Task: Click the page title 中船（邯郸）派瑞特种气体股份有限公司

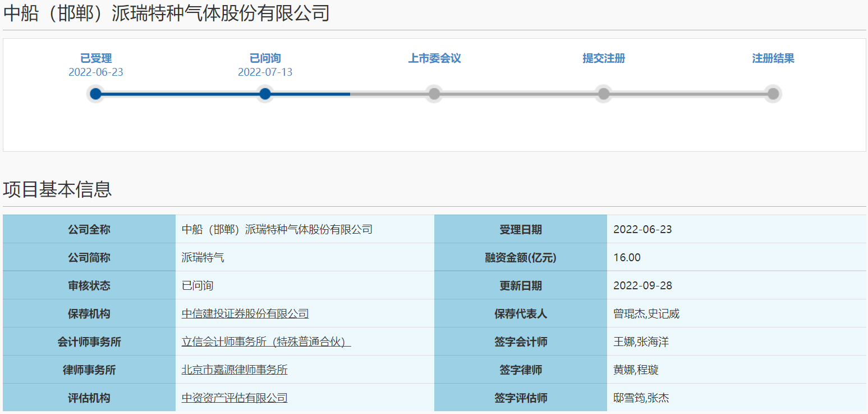Action: (x=167, y=13)
